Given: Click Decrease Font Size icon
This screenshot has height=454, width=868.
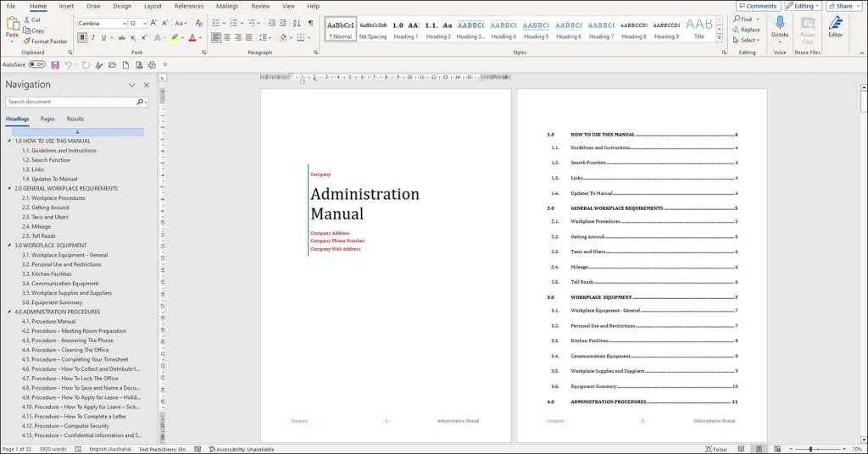Looking at the screenshot, I should 164,23.
